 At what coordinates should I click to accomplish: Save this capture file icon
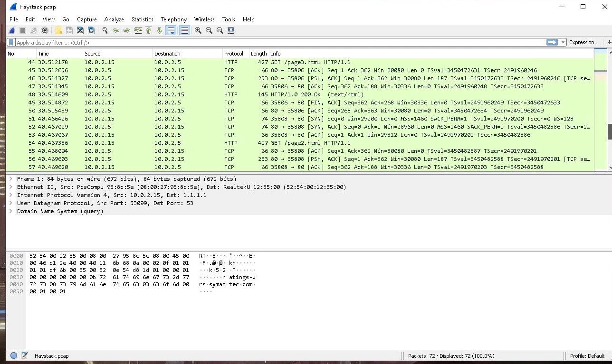pyautogui.click(x=69, y=30)
